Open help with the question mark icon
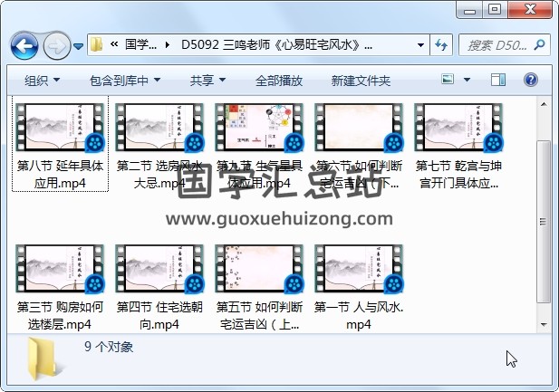Viewport: 559px width, 392px height. (531, 80)
